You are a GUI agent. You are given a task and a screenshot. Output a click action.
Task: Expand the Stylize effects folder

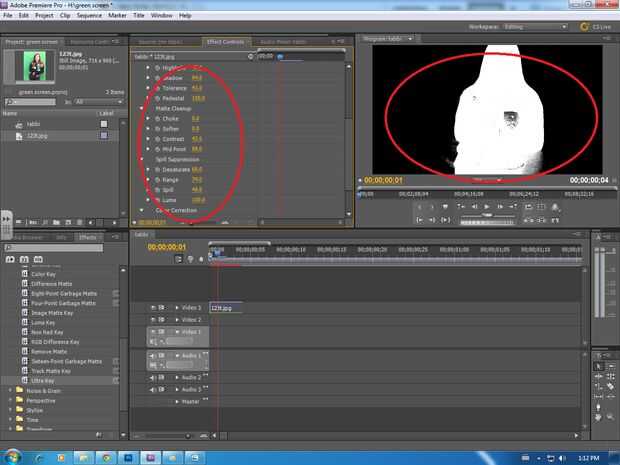point(11,410)
